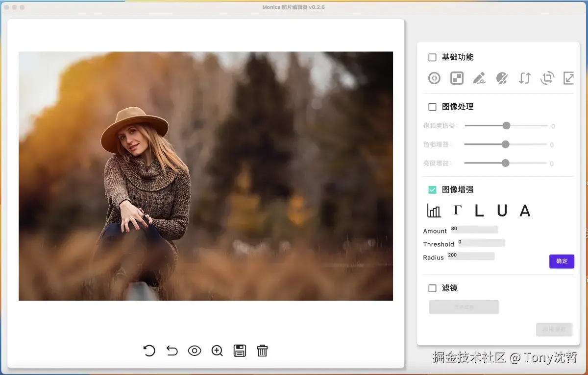This screenshot has width=588, height=375.
Task: Click the 滤镜 section label
Action: tap(450, 288)
